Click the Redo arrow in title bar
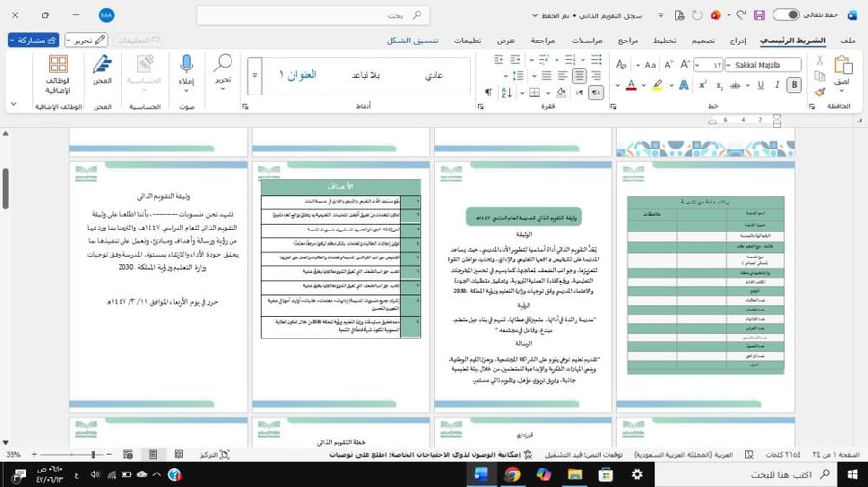The width and height of the screenshot is (868, 487). pos(742,14)
